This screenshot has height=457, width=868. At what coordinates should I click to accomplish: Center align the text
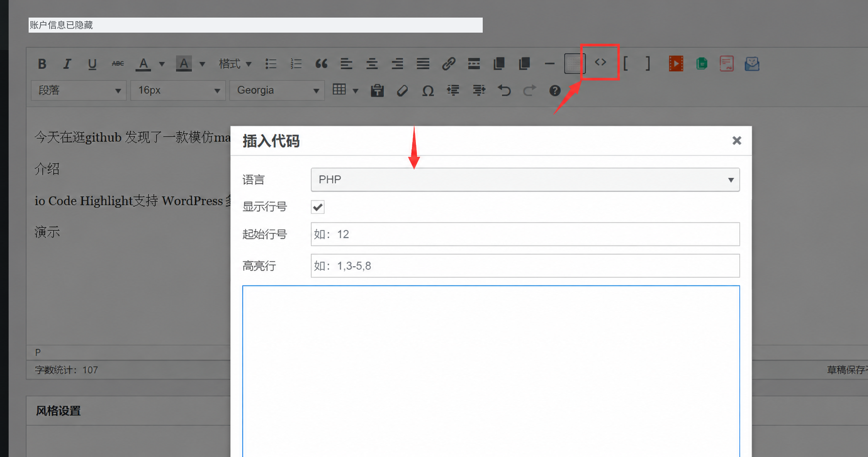point(372,64)
